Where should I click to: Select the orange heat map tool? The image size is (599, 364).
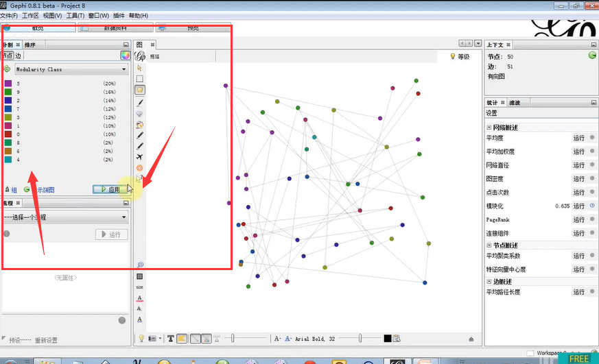[x=140, y=168]
